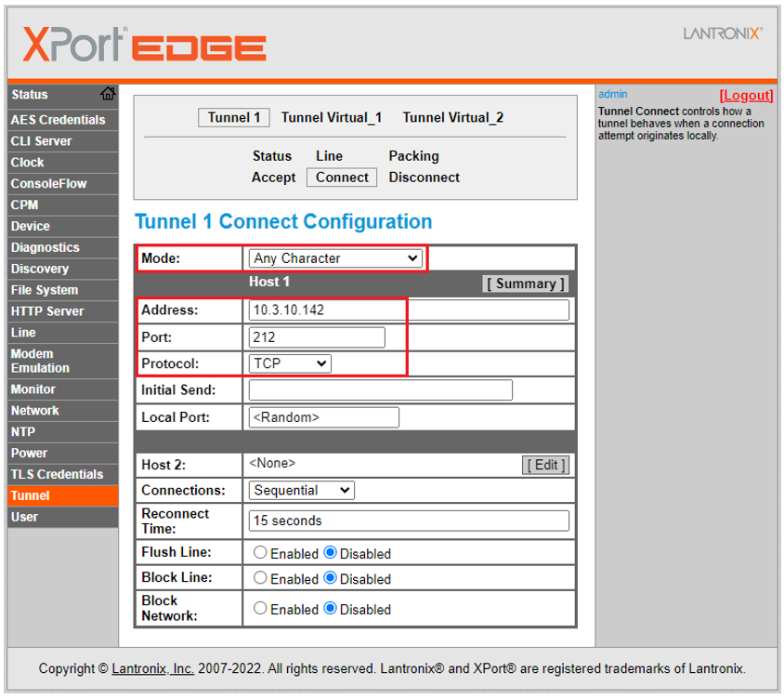The height and width of the screenshot is (699, 784).
Task: Open CPM in the sidebar
Action: coord(63,205)
